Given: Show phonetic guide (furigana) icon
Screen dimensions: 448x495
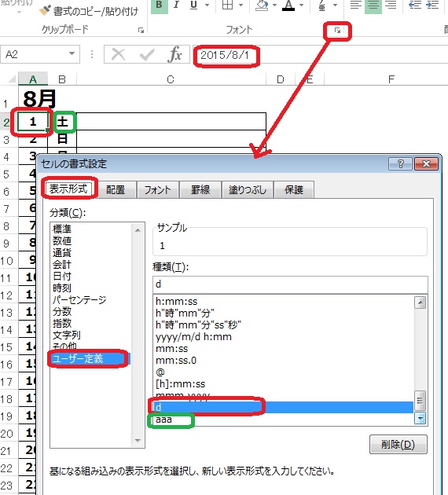Looking at the screenshot, I should 321,5.
